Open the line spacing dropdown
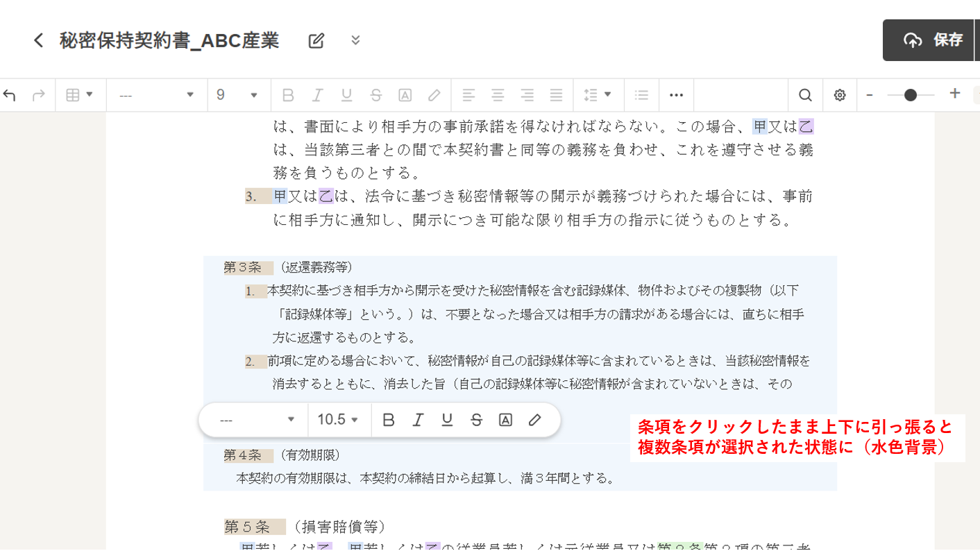Screen dimensions: 980x551 pos(598,95)
